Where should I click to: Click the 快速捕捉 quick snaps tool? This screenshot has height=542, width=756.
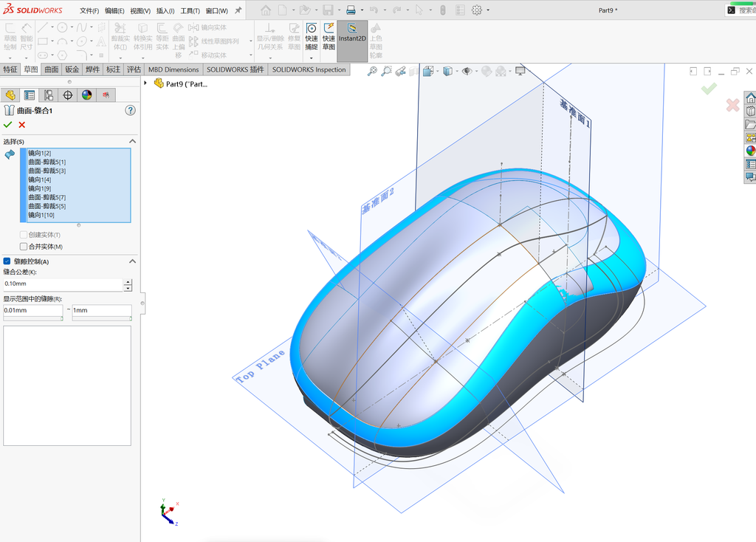[312, 36]
